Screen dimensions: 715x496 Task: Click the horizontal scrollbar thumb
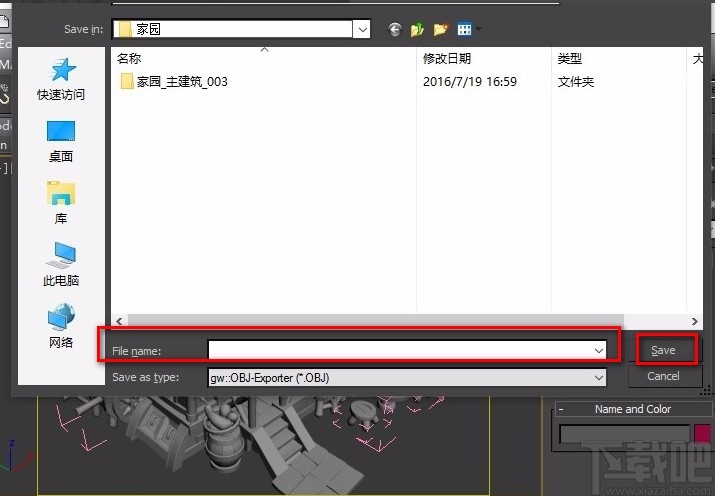[x=376, y=321]
